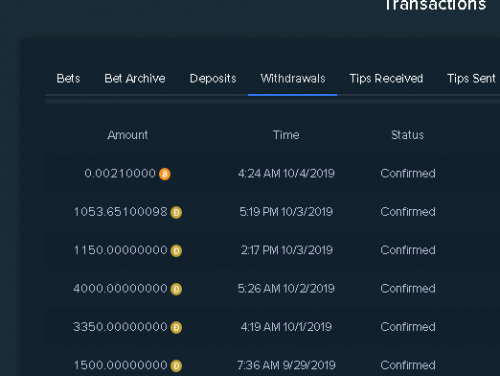This screenshot has height=376, width=500.
Task: Click the Time column header
Action: pyautogui.click(x=286, y=135)
